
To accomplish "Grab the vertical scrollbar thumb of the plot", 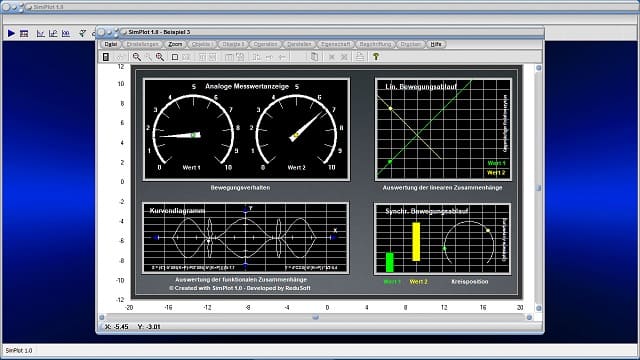I will tap(538, 188).
